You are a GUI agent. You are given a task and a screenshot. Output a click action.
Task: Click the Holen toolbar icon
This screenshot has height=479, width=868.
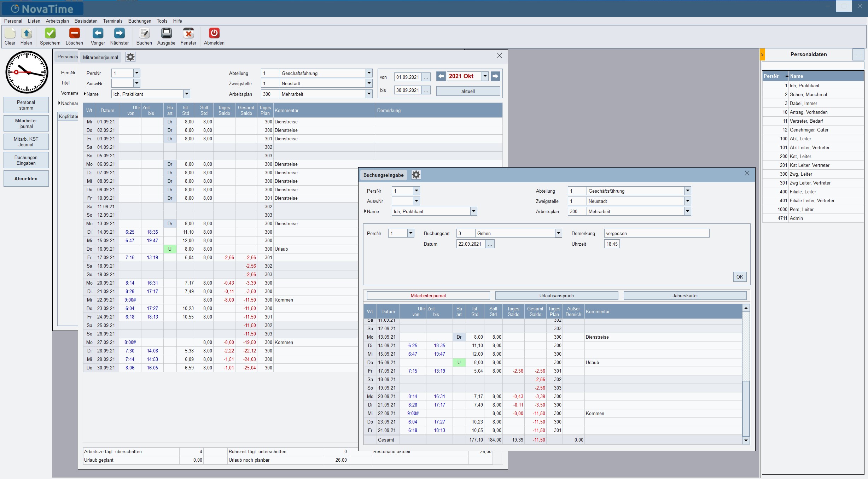[26, 34]
